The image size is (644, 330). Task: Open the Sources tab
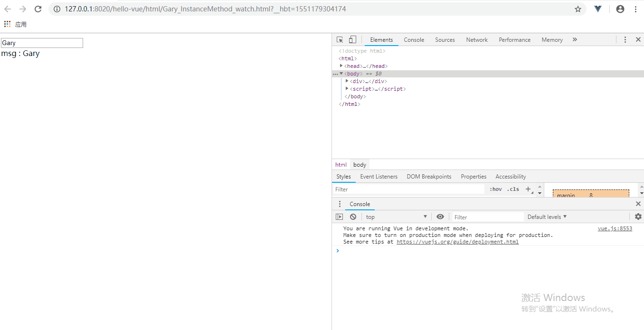(445, 40)
